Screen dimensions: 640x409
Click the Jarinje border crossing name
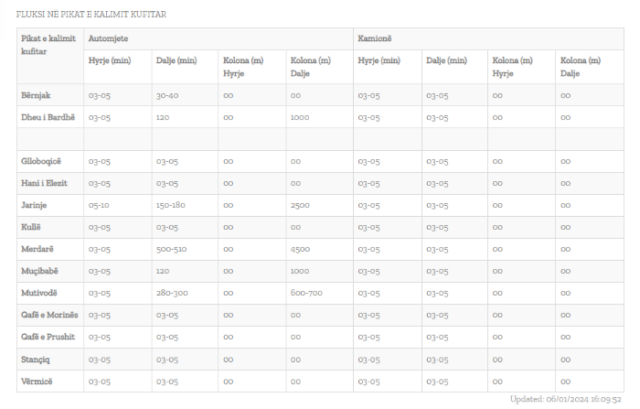pyautogui.click(x=35, y=205)
